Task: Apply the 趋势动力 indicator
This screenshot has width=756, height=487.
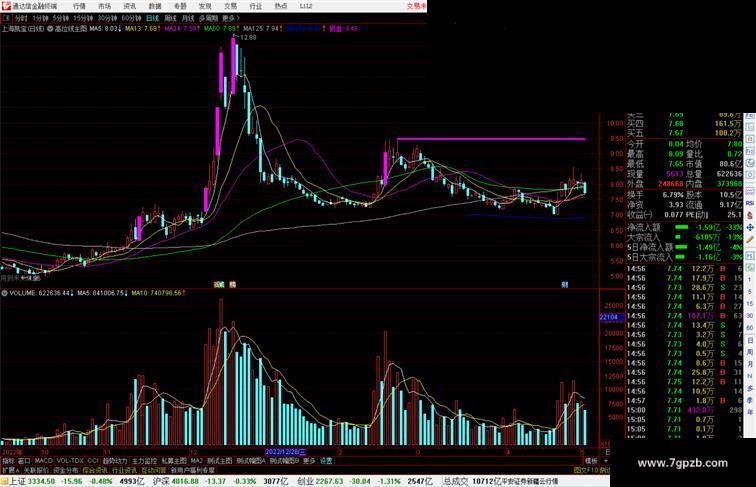Action: pos(115,461)
